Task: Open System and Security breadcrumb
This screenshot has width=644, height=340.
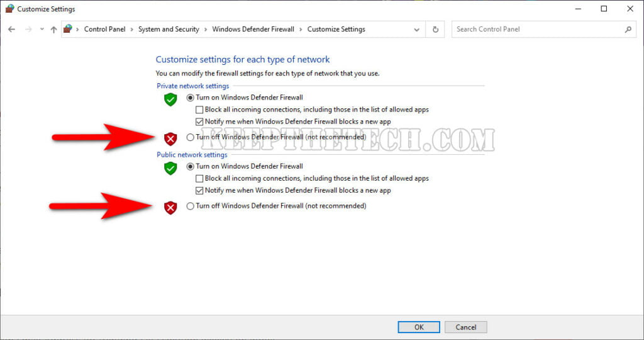Action: 169,29
